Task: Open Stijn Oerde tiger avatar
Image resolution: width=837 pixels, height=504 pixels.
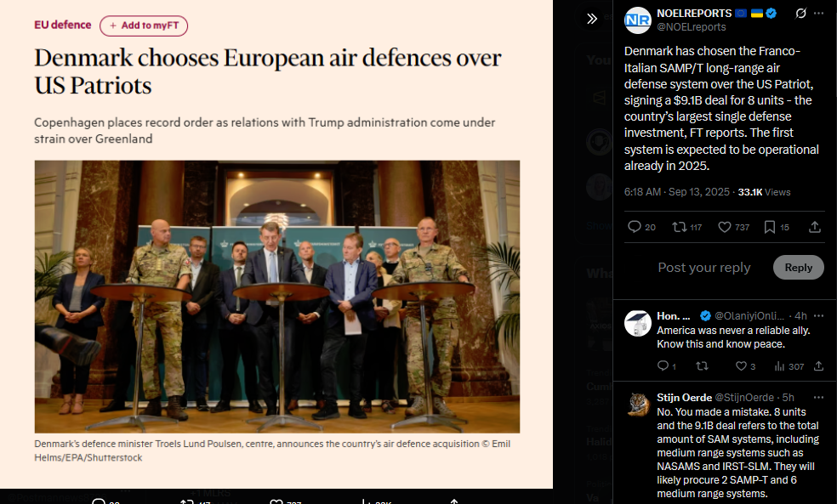Action: pos(638,405)
